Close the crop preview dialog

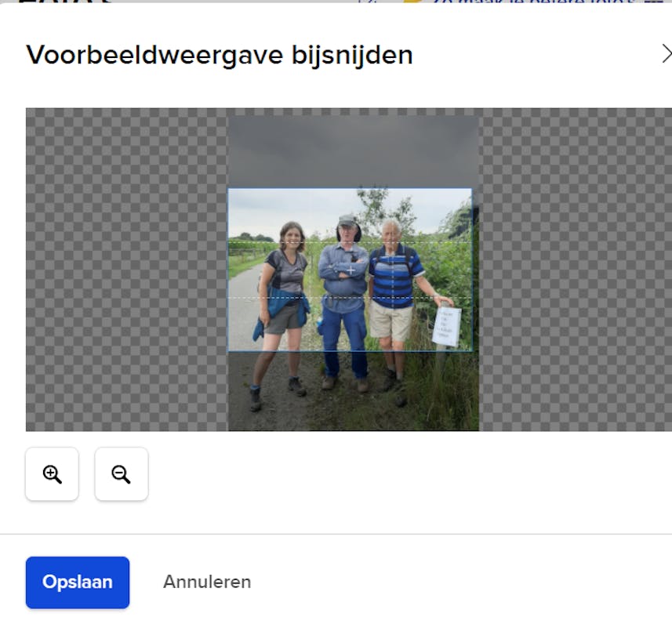pos(665,54)
